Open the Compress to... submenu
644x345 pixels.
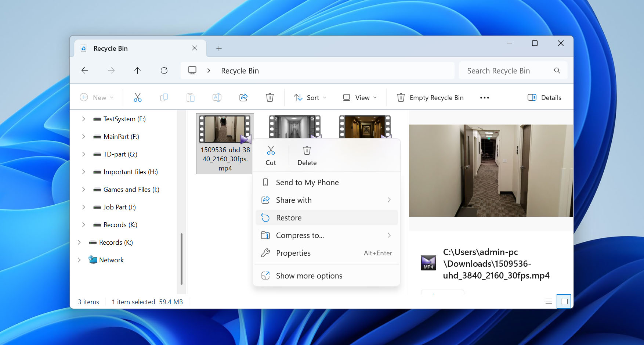[x=326, y=236]
